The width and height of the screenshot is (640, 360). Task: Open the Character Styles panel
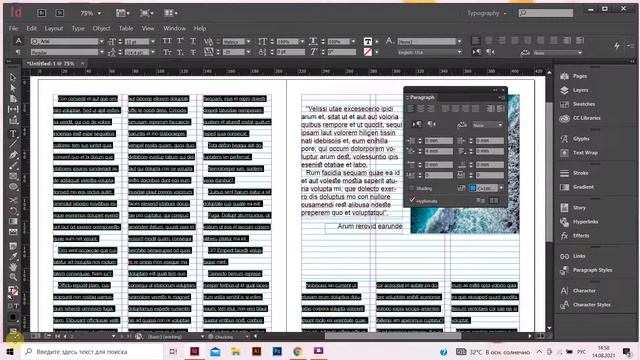pyautogui.click(x=585, y=304)
